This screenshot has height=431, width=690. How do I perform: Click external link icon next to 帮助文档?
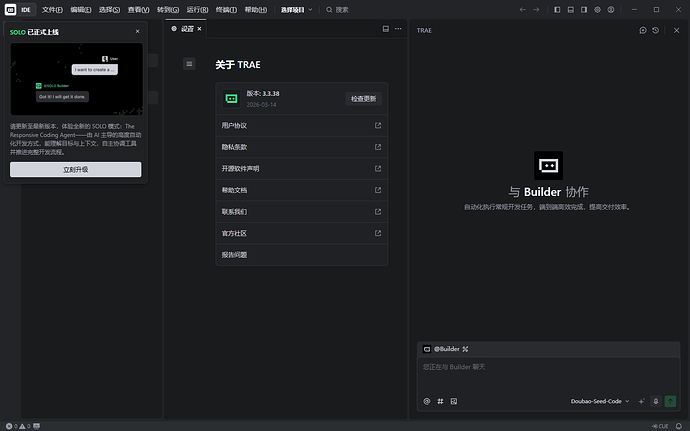378,190
